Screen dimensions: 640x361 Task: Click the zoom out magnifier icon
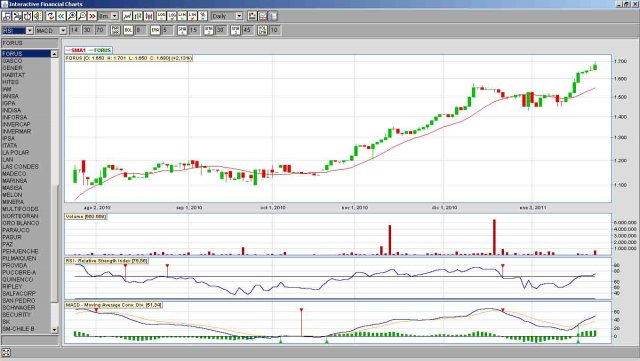[82, 16]
